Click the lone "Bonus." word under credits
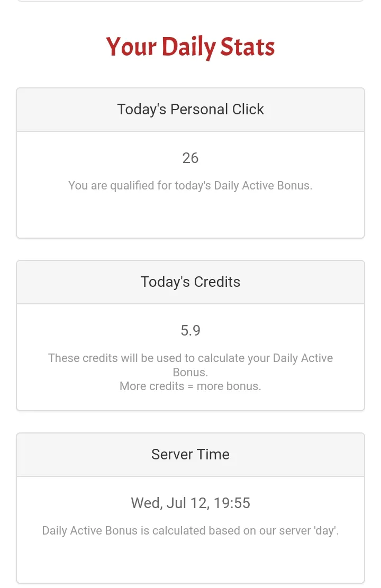This screenshot has width=381, height=588. (190, 372)
